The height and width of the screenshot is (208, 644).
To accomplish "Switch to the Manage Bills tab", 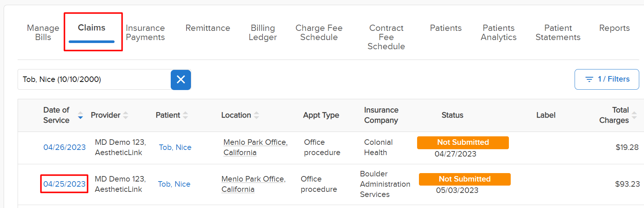I will [43, 33].
